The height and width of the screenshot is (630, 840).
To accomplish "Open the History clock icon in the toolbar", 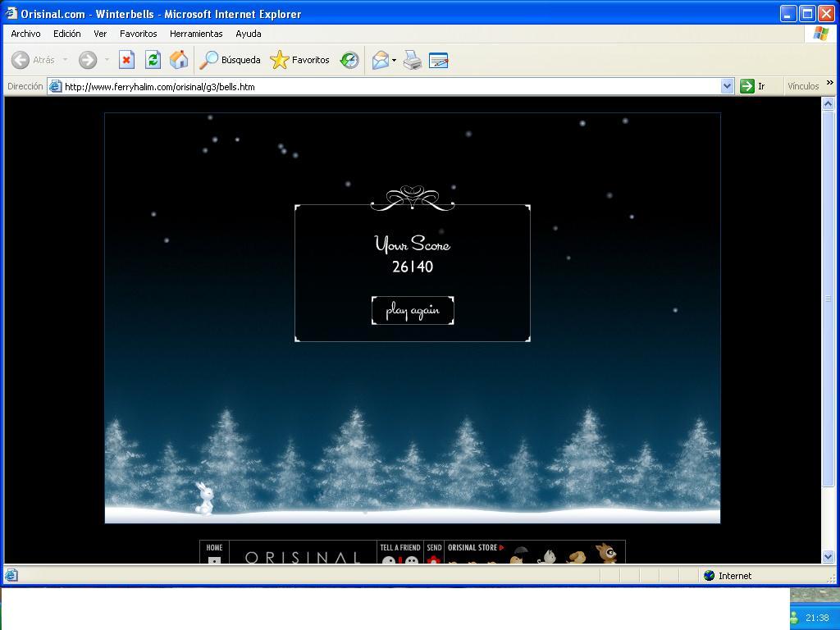I will 349,60.
